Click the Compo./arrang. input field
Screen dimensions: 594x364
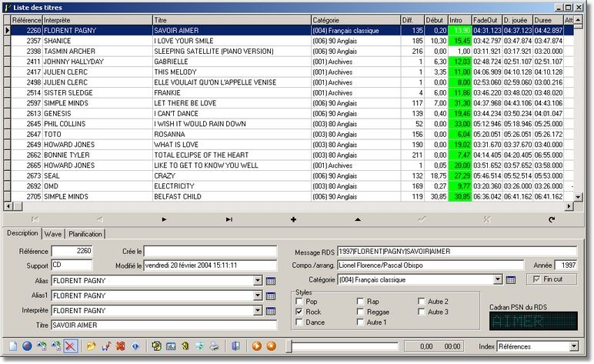430,265
